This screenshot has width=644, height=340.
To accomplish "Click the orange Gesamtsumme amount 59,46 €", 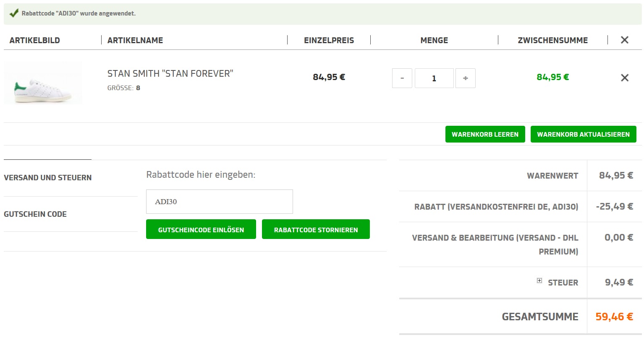I will [614, 317].
